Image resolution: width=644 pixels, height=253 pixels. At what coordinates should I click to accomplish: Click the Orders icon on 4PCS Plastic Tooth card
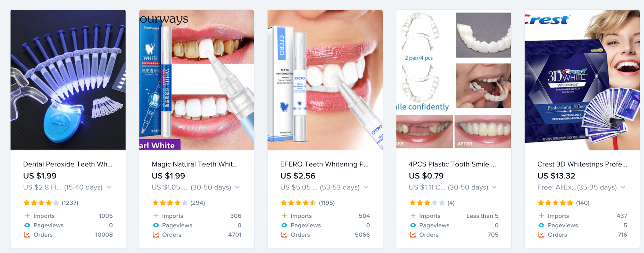pos(413,235)
